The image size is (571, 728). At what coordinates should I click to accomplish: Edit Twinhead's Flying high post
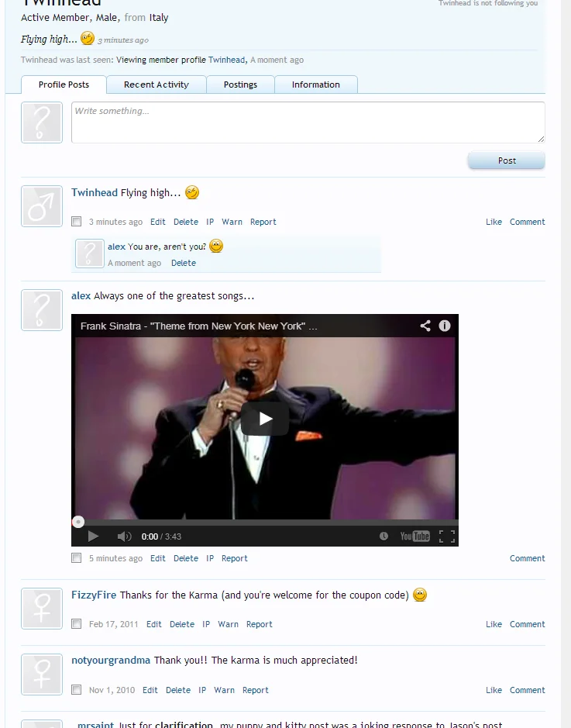[x=158, y=222]
